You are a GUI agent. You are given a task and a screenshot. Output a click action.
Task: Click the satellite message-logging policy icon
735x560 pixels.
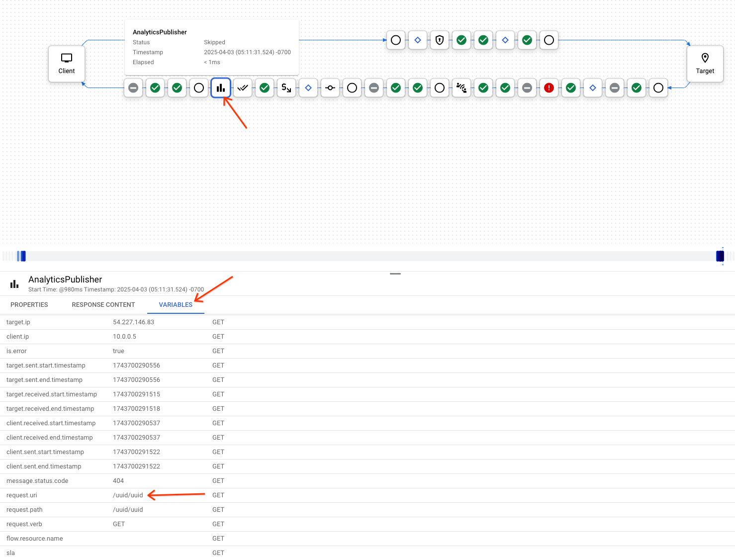click(x=461, y=88)
